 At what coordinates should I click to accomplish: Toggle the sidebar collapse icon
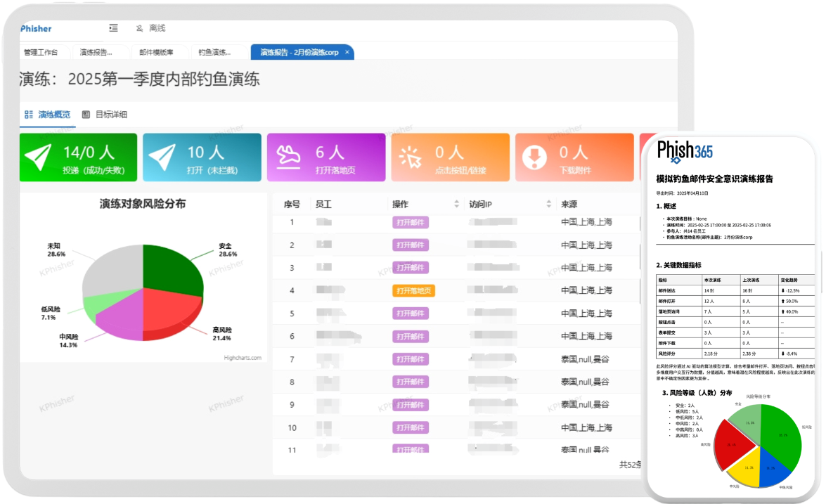[x=113, y=28]
